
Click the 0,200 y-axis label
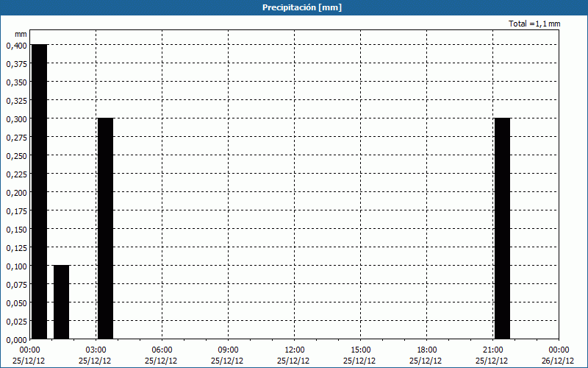pos(16,193)
